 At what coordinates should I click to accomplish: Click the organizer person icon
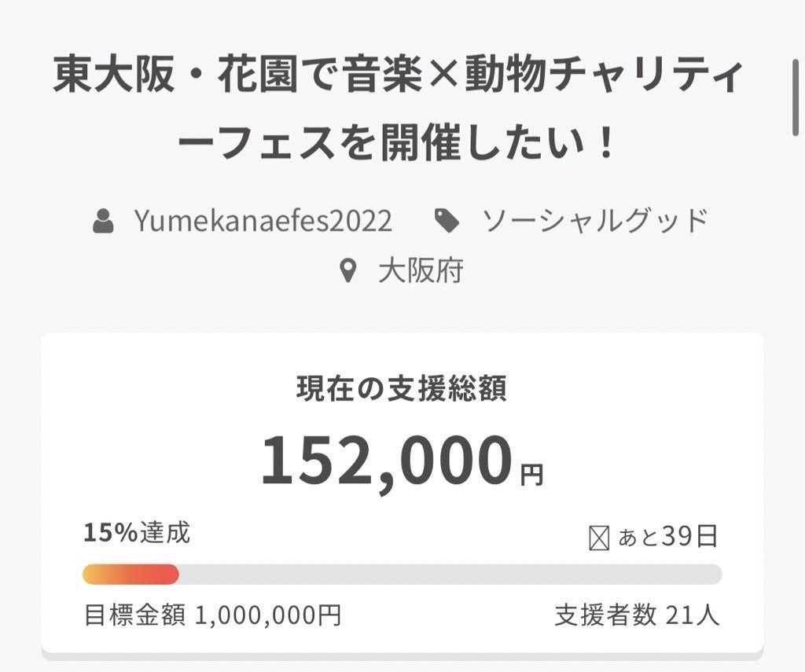coord(102,222)
